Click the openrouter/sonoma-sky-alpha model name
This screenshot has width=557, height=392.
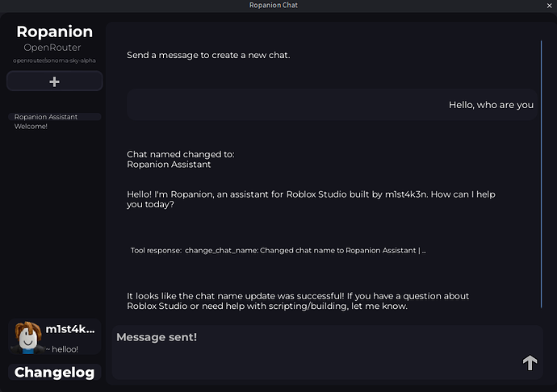[54, 60]
